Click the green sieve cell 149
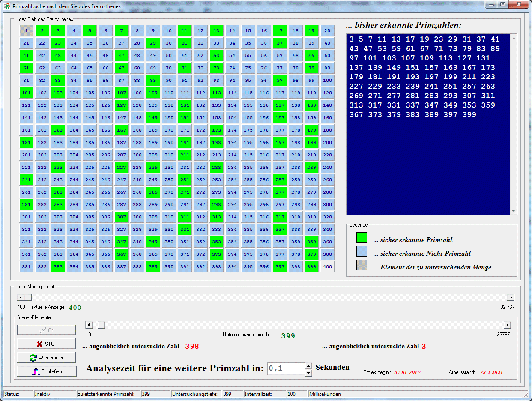The height and width of the screenshot is (401, 532). [153, 118]
